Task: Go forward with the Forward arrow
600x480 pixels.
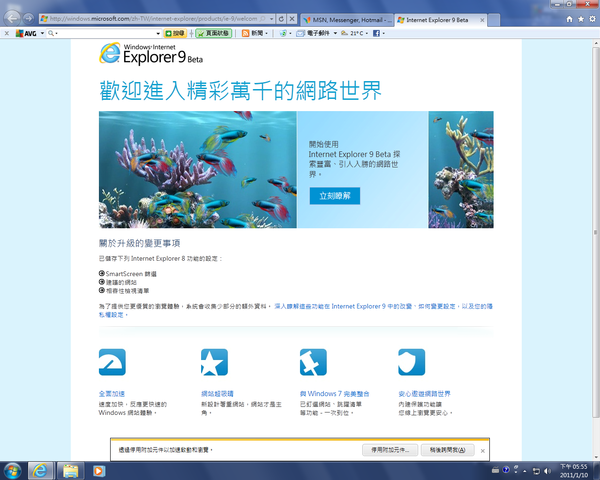Action: [x=28, y=18]
